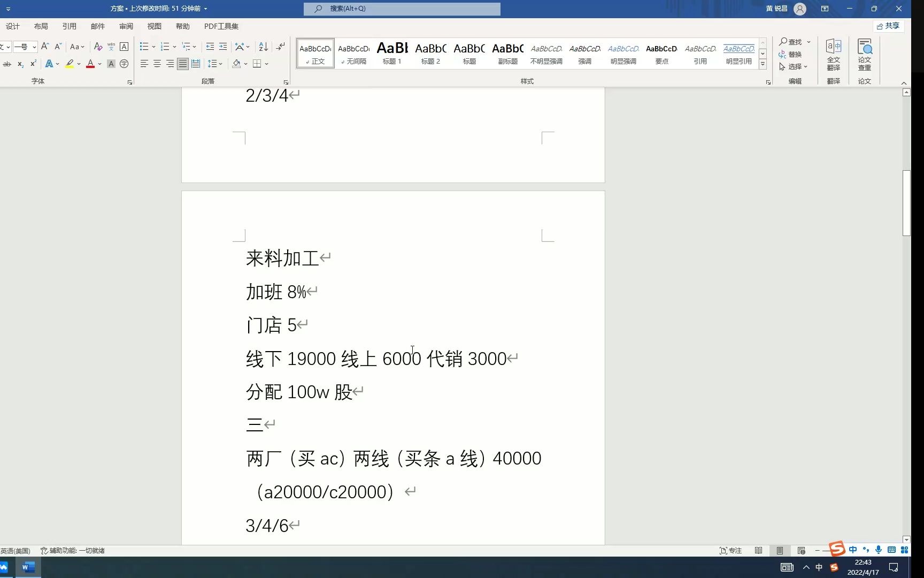Toggle subscript formatting
The height and width of the screenshot is (578, 924).
tap(20, 64)
